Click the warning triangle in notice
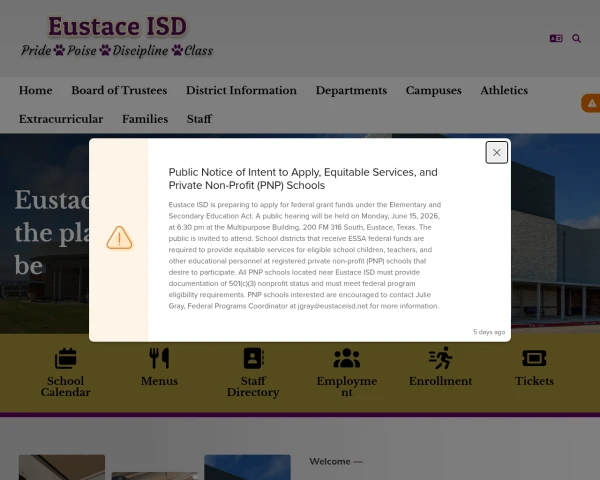 (119, 238)
